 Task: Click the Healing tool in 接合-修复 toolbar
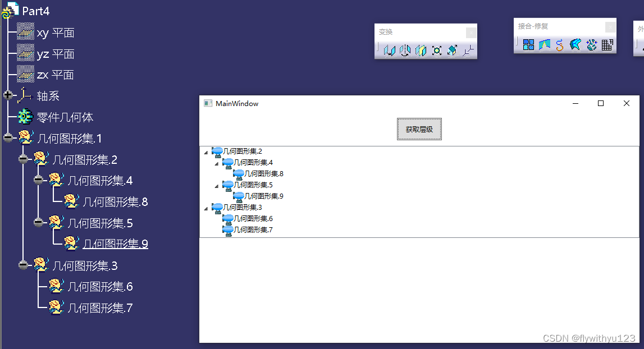[x=544, y=45]
